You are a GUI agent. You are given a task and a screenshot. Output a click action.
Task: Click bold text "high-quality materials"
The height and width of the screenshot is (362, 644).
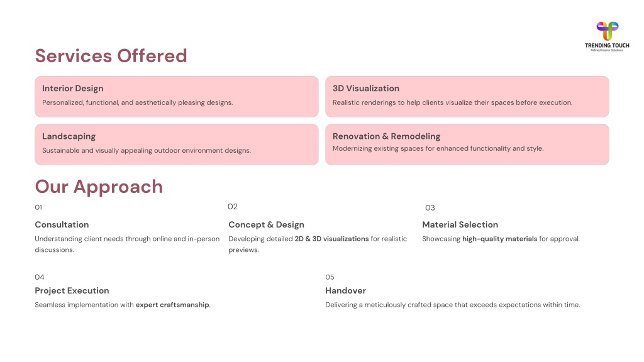click(x=499, y=239)
